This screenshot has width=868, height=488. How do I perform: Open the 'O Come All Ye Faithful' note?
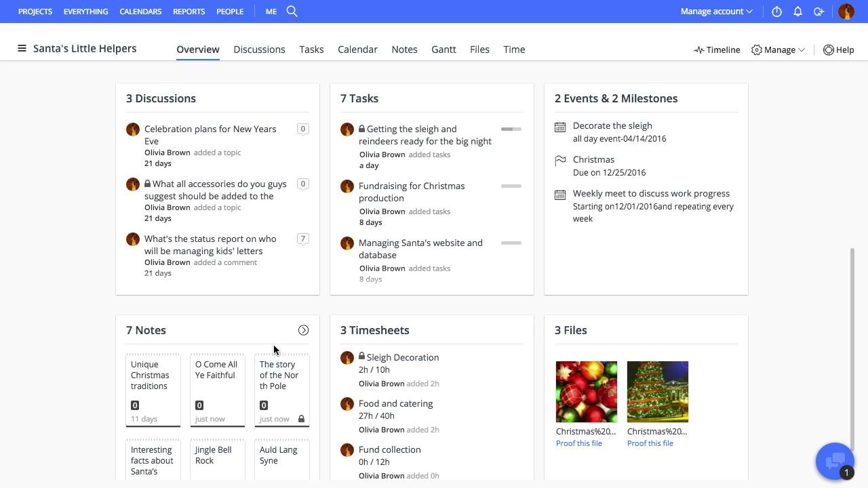coord(217,390)
